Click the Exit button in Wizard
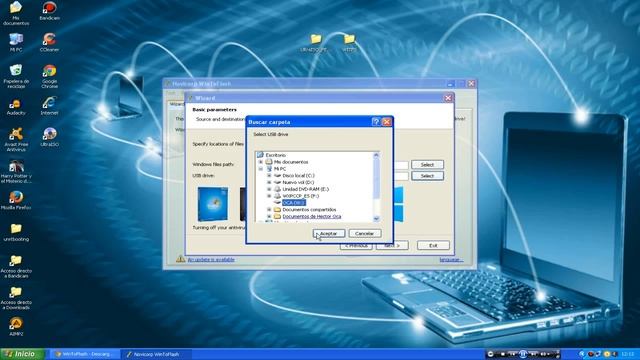Viewport: 640px width, 360px height. 433,245
